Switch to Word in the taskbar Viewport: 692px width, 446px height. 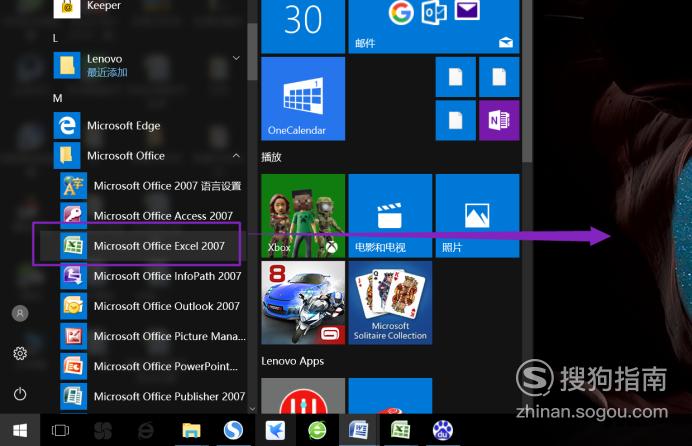[x=358, y=430]
